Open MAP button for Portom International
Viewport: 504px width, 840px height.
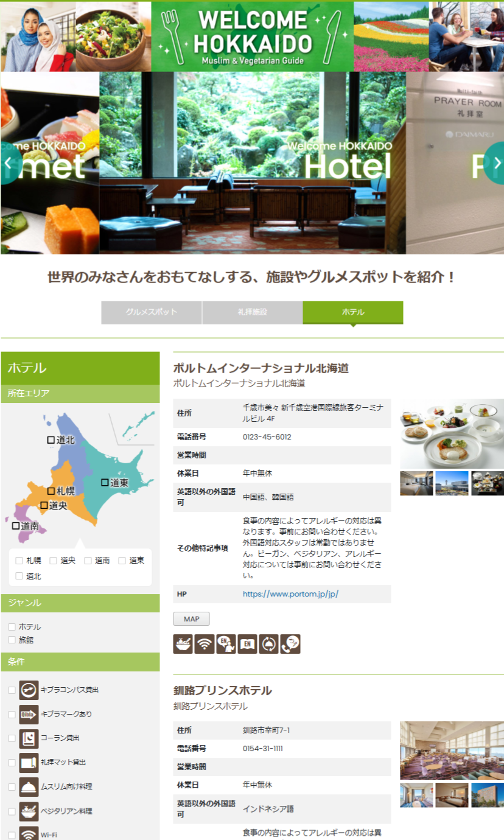pyautogui.click(x=192, y=619)
